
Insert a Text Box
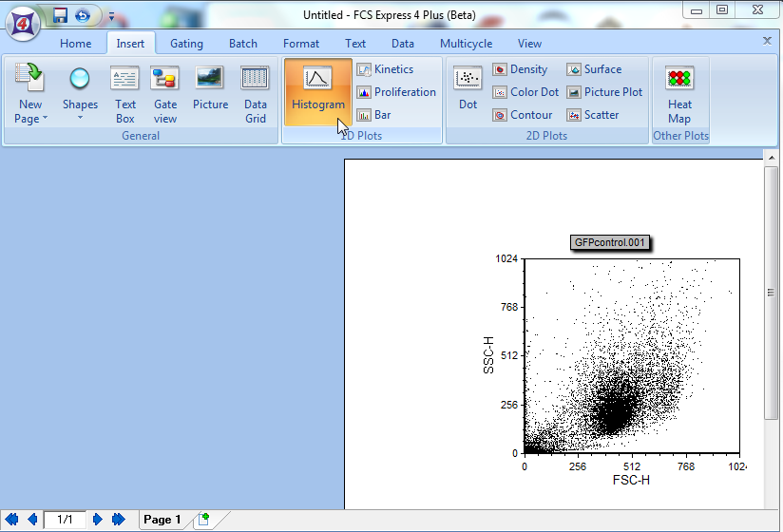pyautogui.click(x=124, y=93)
